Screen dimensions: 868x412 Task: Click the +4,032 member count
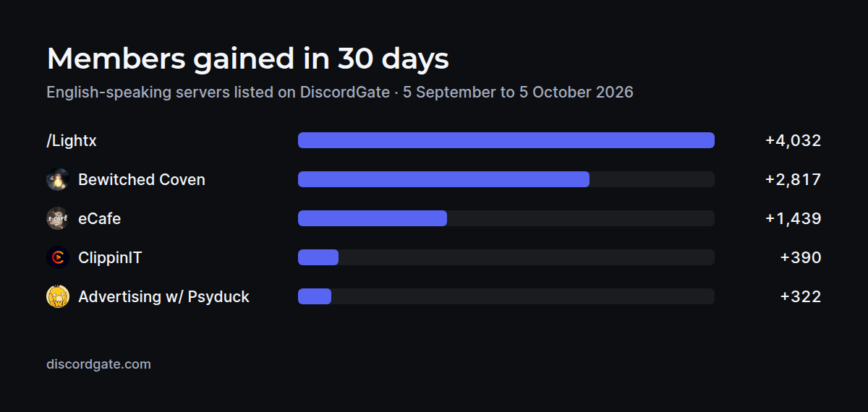click(x=793, y=140)
